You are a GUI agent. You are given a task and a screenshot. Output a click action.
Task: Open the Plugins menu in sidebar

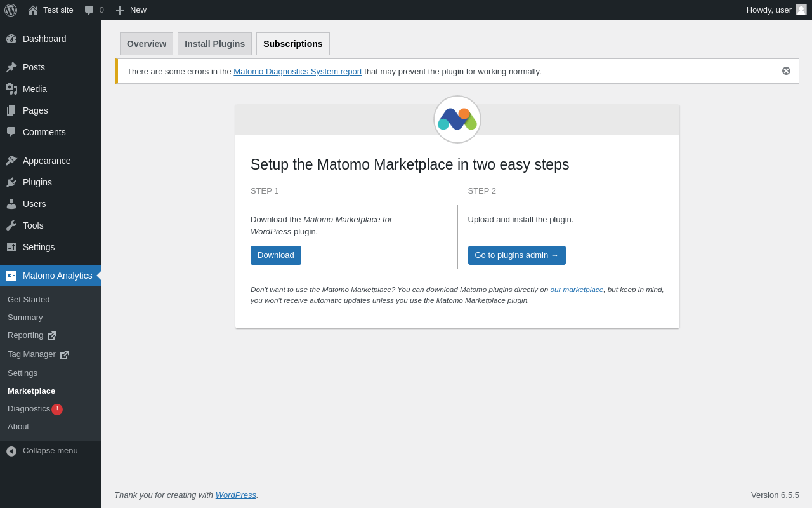coord(37,182)
